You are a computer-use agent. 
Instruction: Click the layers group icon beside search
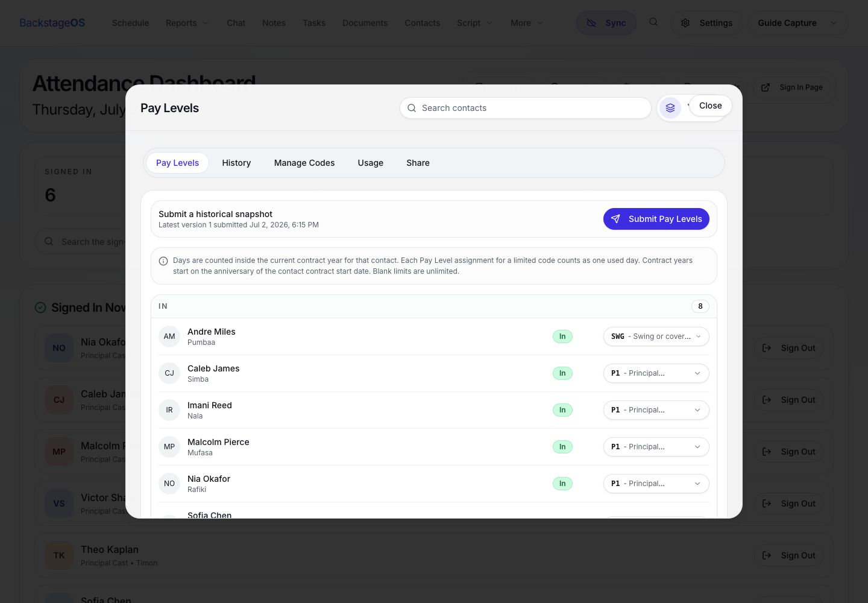(670, 108)
